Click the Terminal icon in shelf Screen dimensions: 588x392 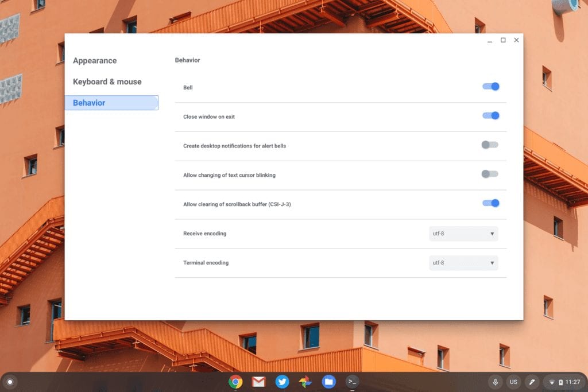click(x=352, y=382)
